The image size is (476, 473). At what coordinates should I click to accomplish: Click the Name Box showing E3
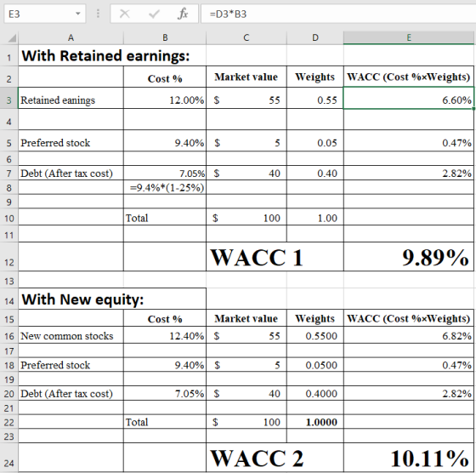pyautogui.click(x=45, y=14)
